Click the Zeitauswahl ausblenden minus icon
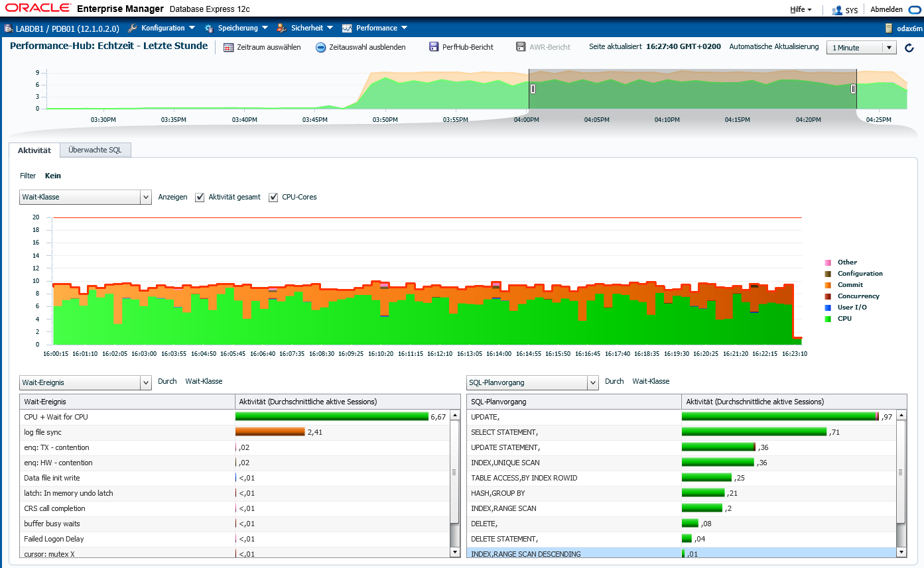The image size is (924, 568). (320, 47)
